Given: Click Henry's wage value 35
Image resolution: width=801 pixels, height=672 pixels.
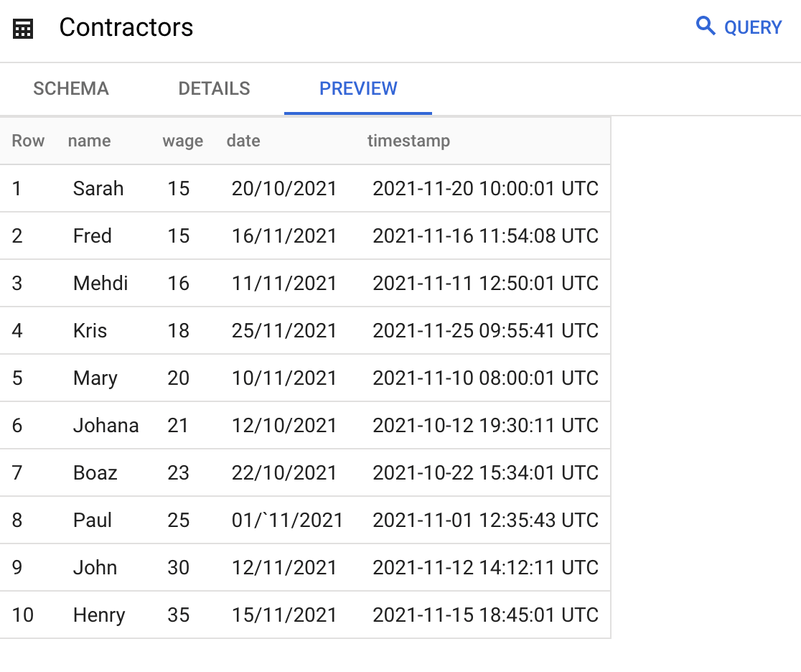Looking at the screenshot, I should (x=178, y=615).
